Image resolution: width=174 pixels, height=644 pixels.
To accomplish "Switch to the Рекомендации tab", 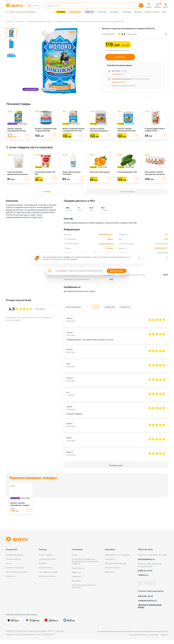I will click(x=127, y=191).
